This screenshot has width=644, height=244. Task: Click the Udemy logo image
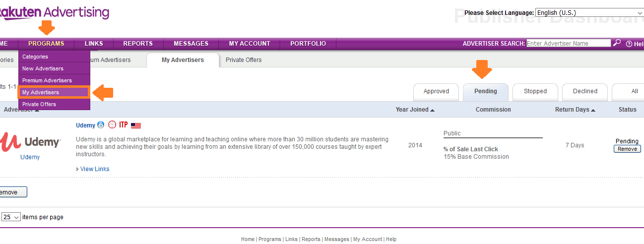30,141
